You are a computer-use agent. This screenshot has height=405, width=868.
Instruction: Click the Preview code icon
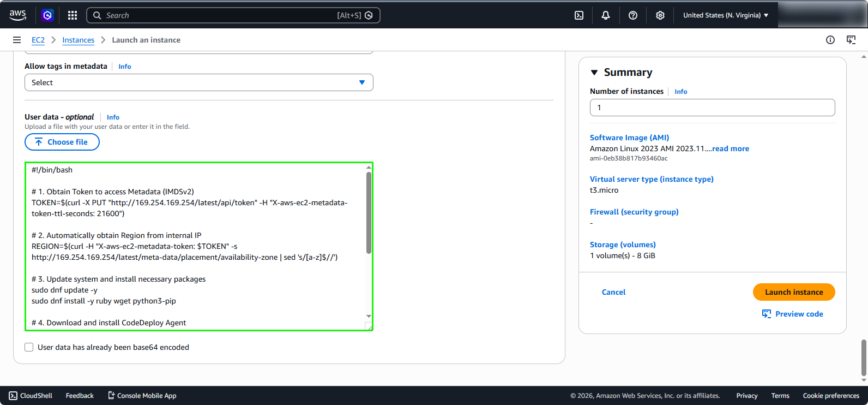[x=767, y=314]
